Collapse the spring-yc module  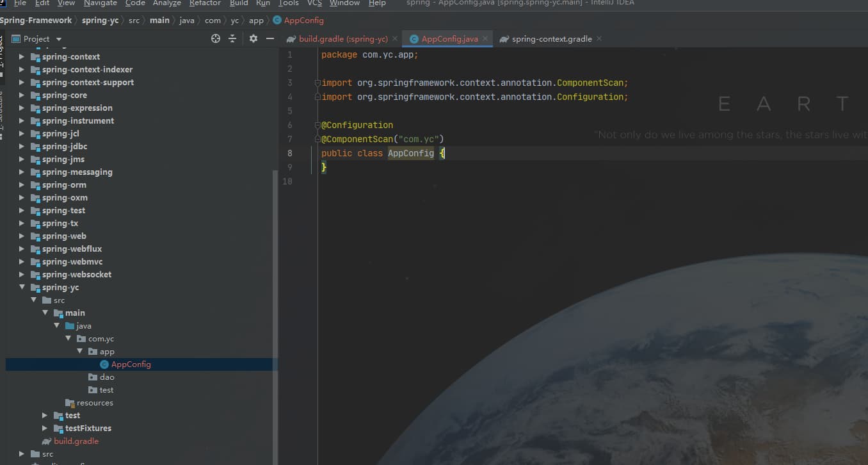coord(22,288)
